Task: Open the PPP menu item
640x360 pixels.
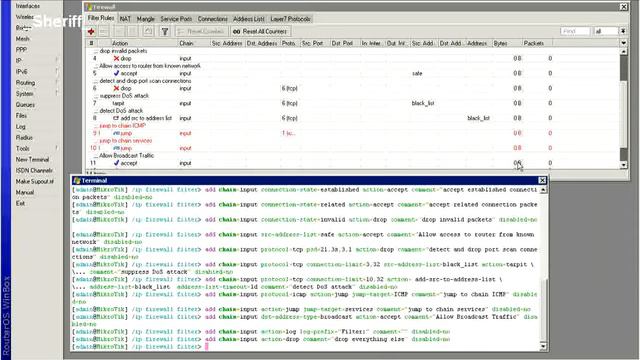Action: (x=21, y=50)
